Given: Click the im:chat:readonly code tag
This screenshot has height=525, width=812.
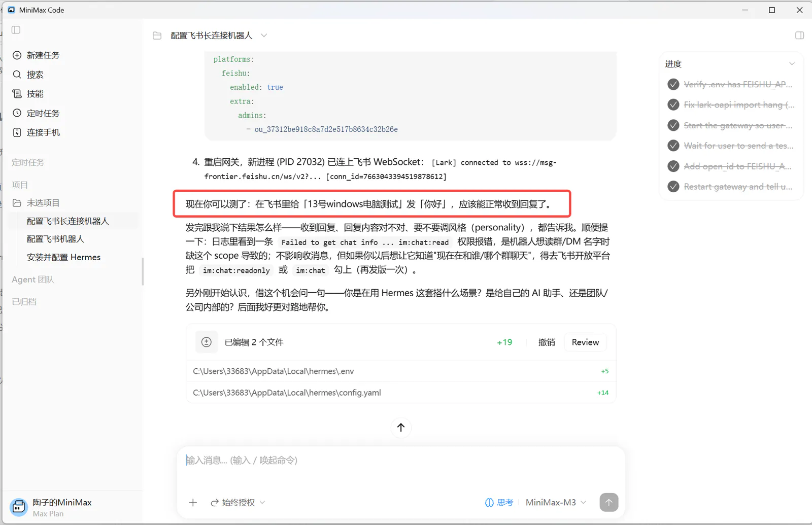Looking at the screenshot, I should 236,271.
